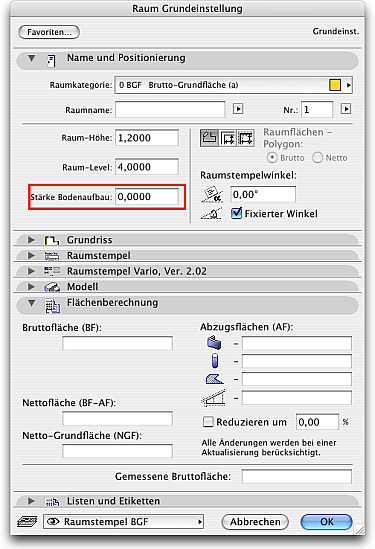Click the Raumstempelwinkel angle field
The image size is (375, 549).
(x=263, y=194)
